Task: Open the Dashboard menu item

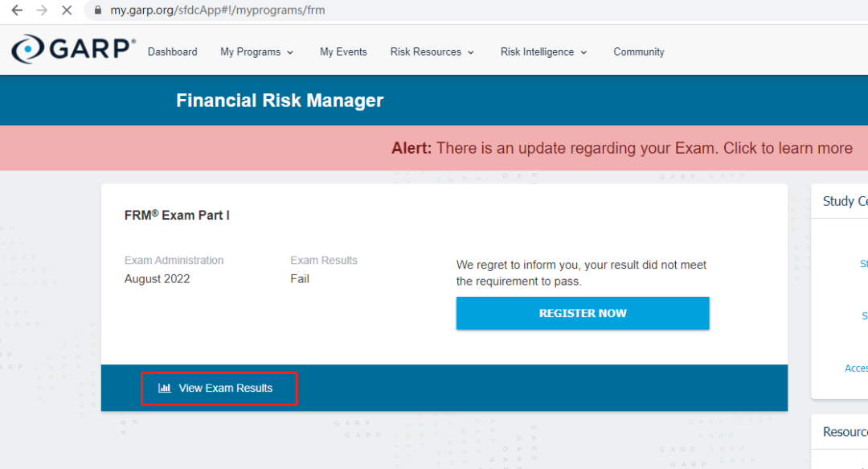Action: click(172, 51)
